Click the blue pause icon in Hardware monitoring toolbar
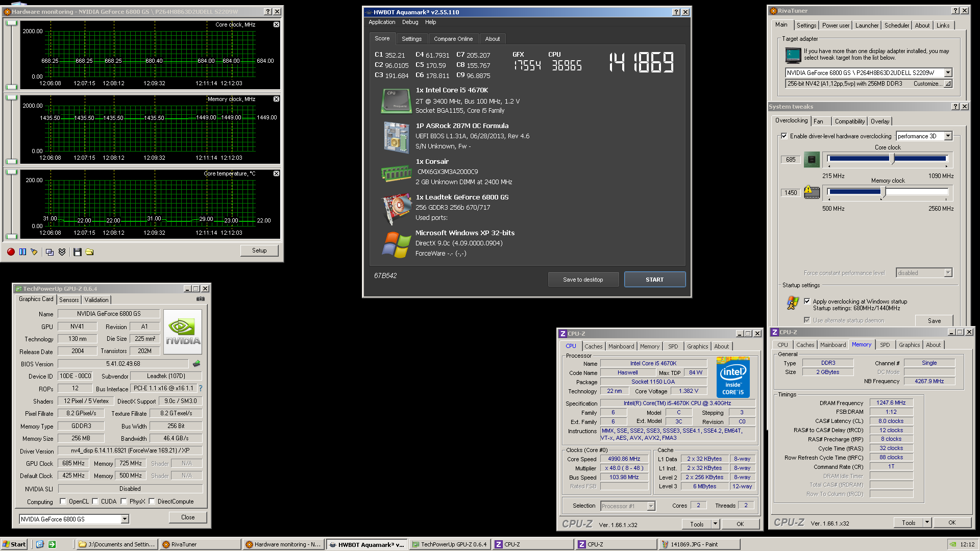This screenshot has width=980, height=551. [22, 252]
